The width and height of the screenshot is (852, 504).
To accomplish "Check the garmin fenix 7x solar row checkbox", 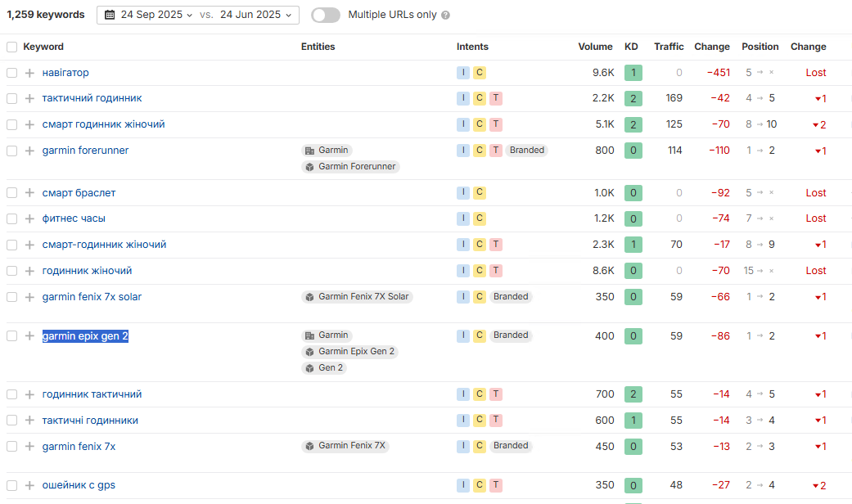I will pyautogui.click(x=12, y=297).
